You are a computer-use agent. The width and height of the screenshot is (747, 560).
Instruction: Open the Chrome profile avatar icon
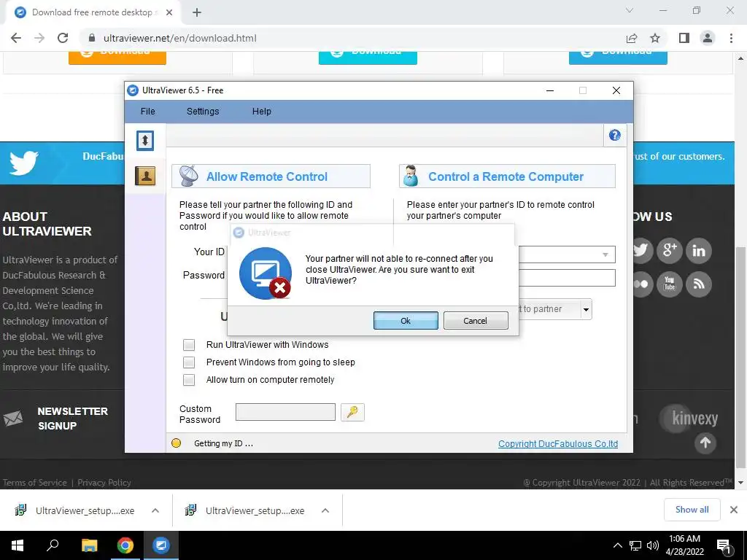[x=708, y=38]
